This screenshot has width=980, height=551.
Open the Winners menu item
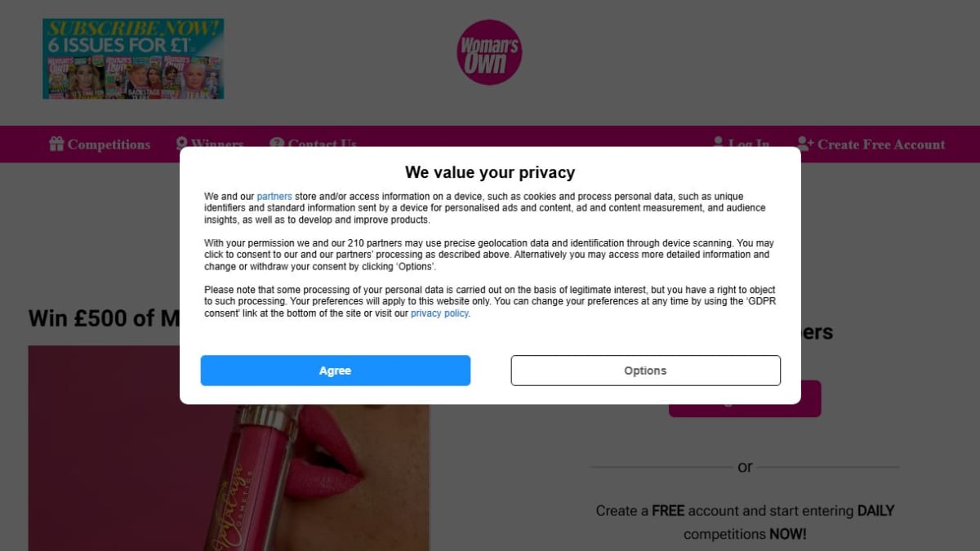pyautogui.click(x=217, y=143)
